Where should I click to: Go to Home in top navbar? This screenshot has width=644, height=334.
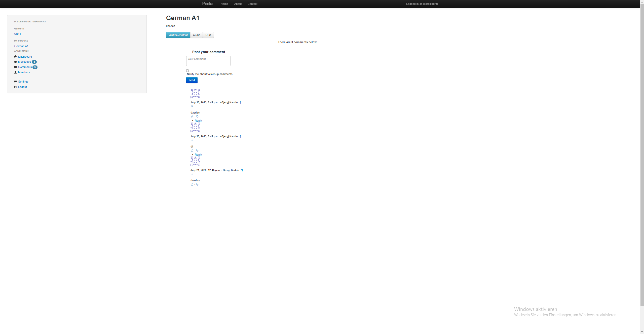tap(224, 4)
